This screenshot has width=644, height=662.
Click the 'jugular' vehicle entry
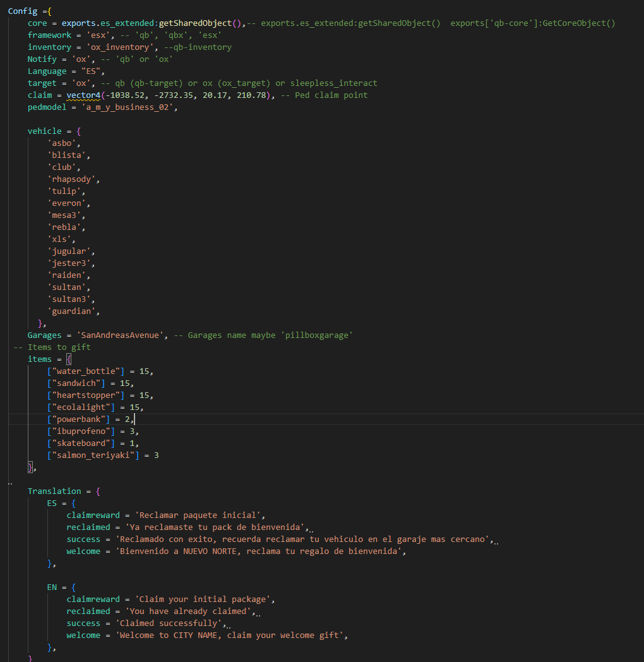click(x=69, y=251)
